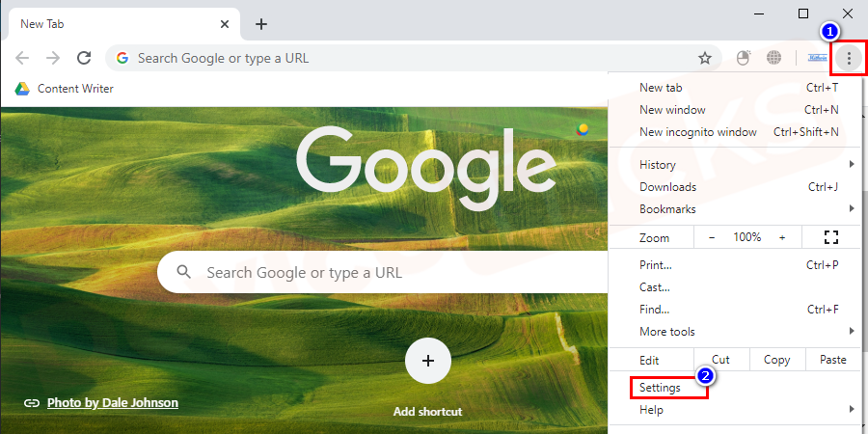Select New tab in the menu
The image size is (868, 434).
click(735, 88)
